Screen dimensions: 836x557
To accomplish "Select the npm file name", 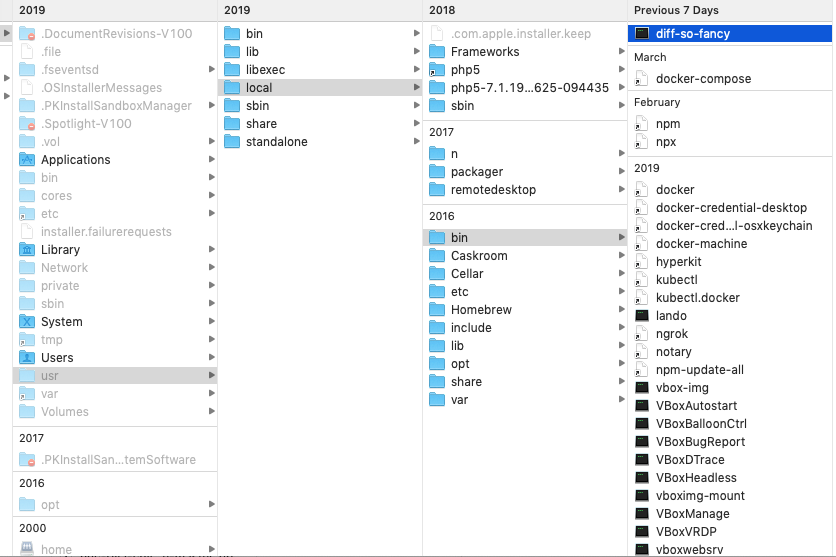I will [668, 124].
